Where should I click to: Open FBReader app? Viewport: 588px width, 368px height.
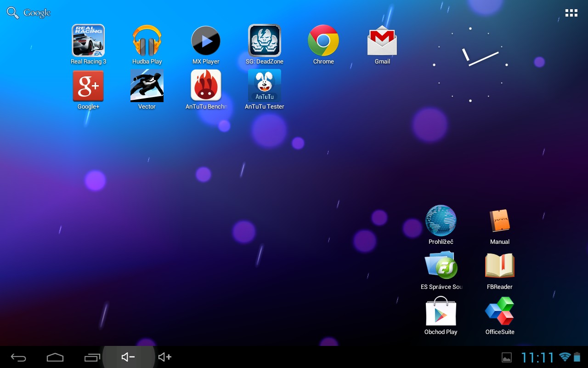click(500, 265)
